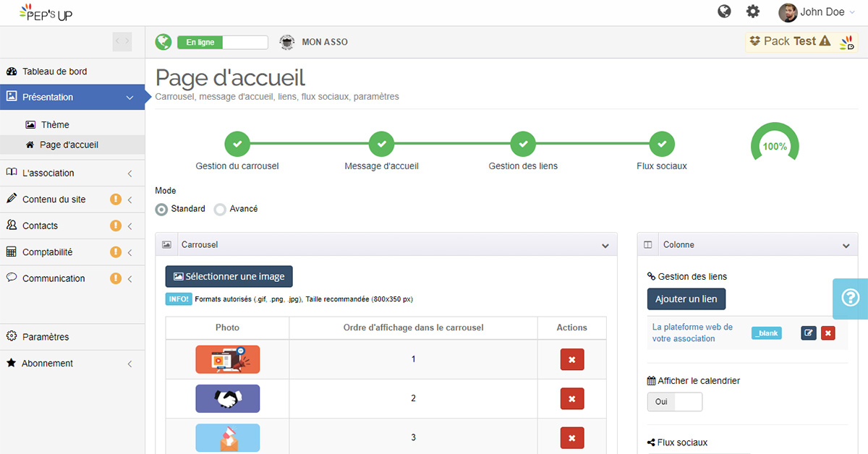Open the floating help question mark tab
The height and width of the screenshot is (454, 868).
coord(851,298)
